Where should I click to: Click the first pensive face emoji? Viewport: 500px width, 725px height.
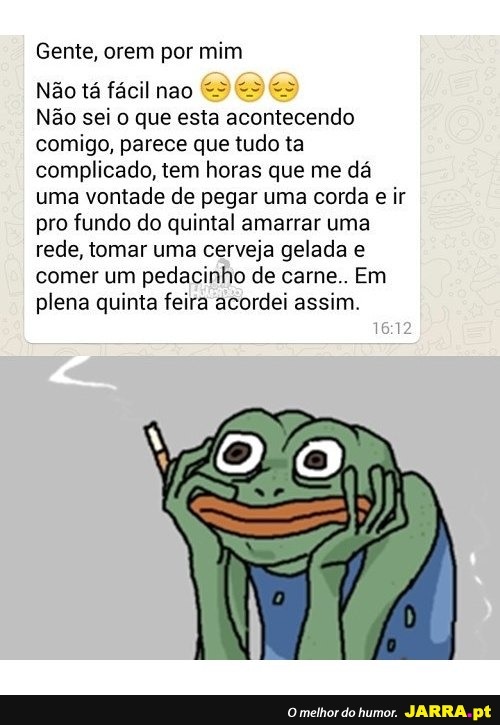pos(215,87)
